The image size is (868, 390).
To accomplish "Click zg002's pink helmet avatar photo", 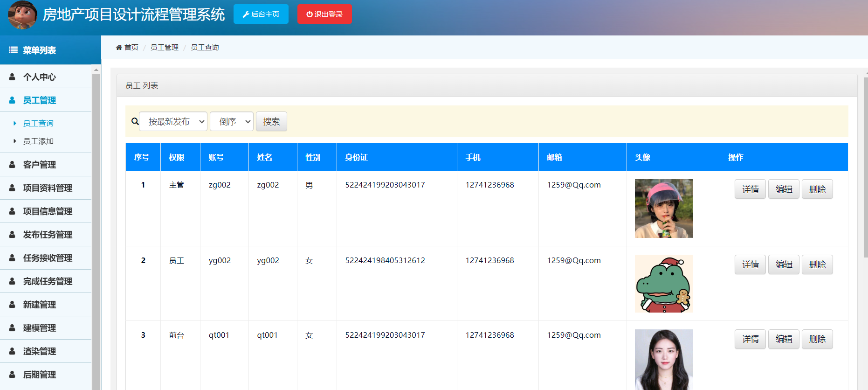I will pyautogui.click(x=664, y=209).
